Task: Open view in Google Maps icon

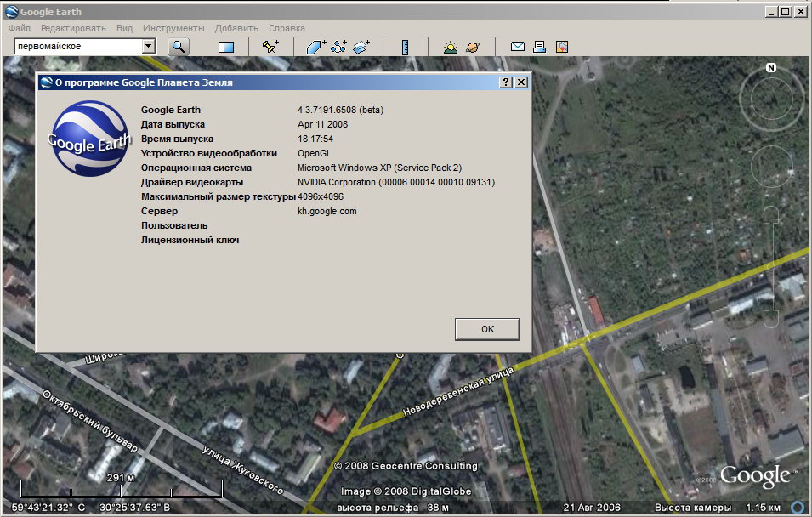Action: click(561, 47)
